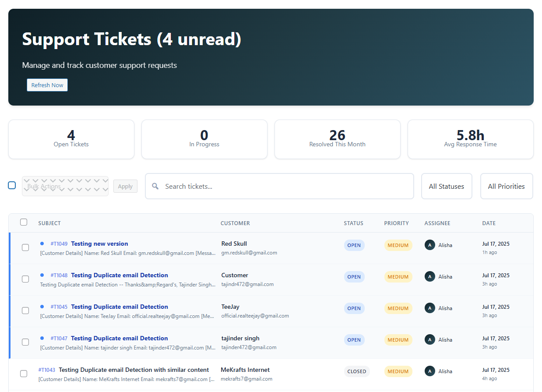Sort by the DATE column header
The height and width of the screenshot is (392, 542).
[489, 223]
